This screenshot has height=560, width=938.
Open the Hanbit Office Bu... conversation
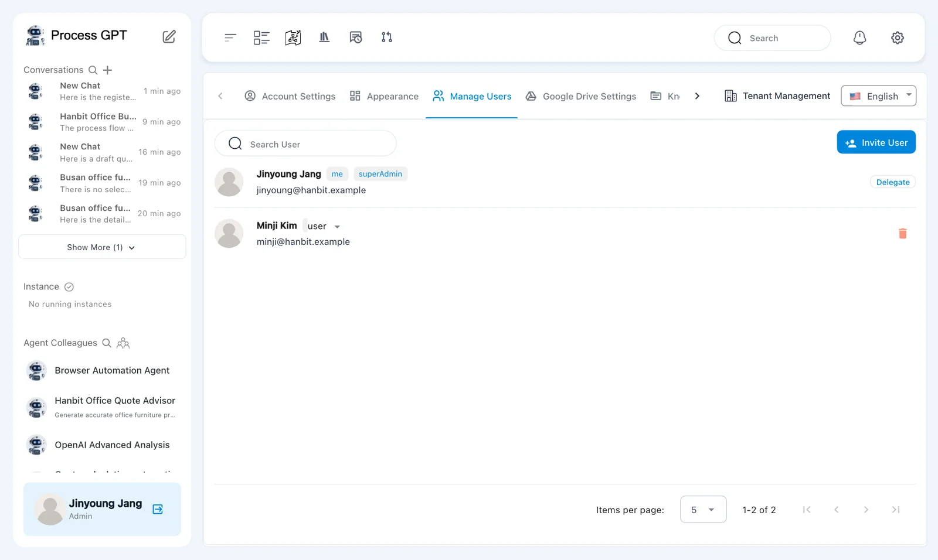pyautogui.click(x=102, y=122)
